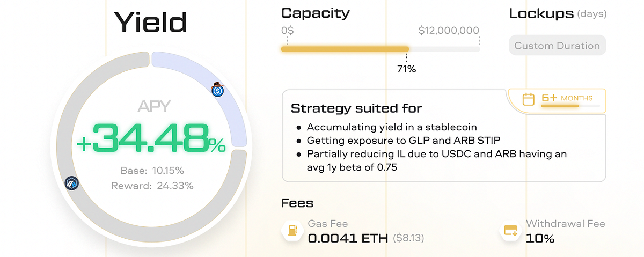Select the 6+ MONTHS lockup tab
This screenshot has width=644, height=257.
pos(557,100)
